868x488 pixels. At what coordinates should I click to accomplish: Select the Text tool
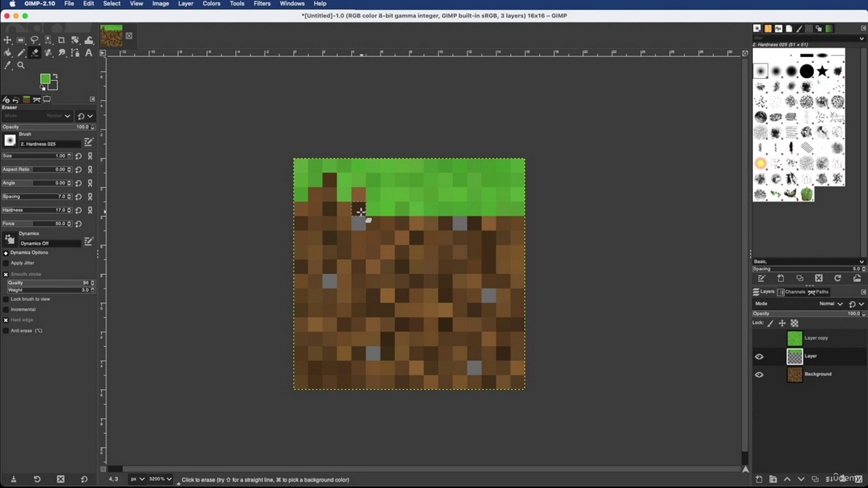[89, 53]
